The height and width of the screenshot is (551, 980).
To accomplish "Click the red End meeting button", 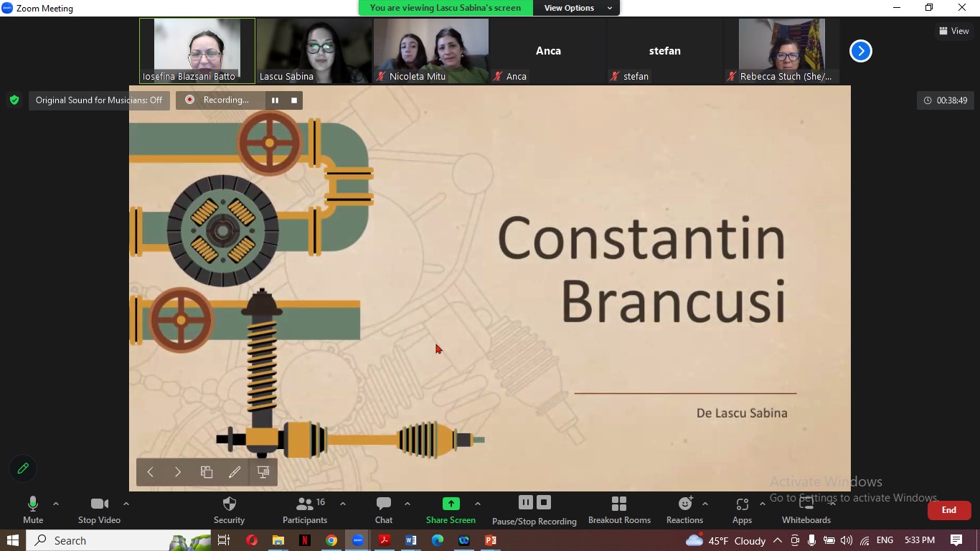I will point(949,510).
